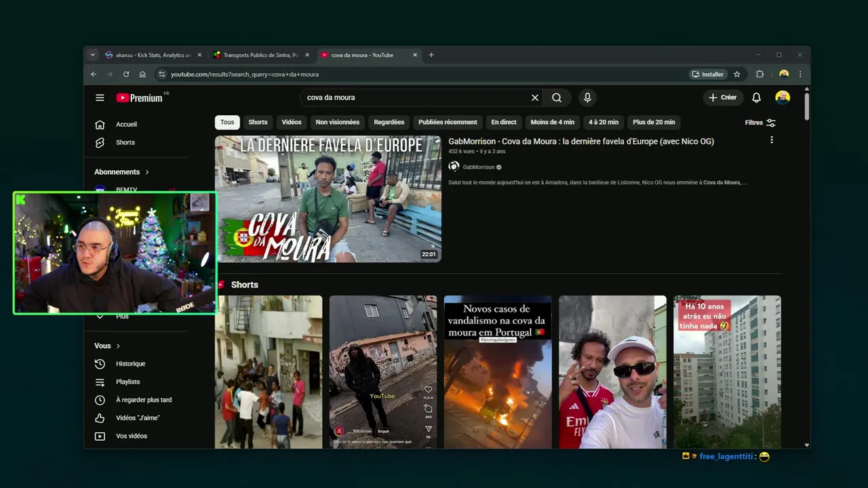Run search with magnifying glass button
This screenshot has height=488, width=868.
(557, 98)
